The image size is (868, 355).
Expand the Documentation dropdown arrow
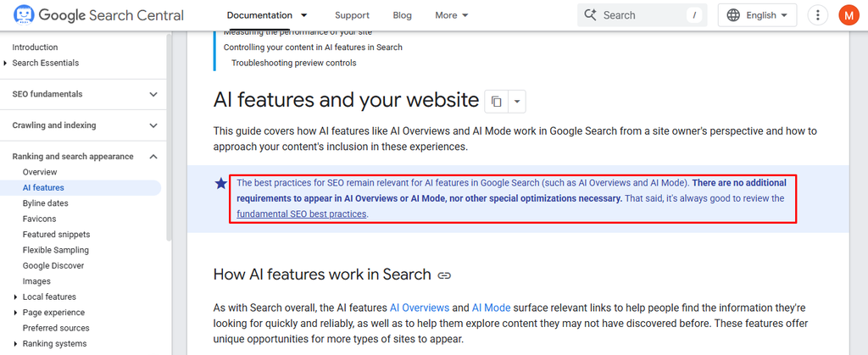click(303, 15)
